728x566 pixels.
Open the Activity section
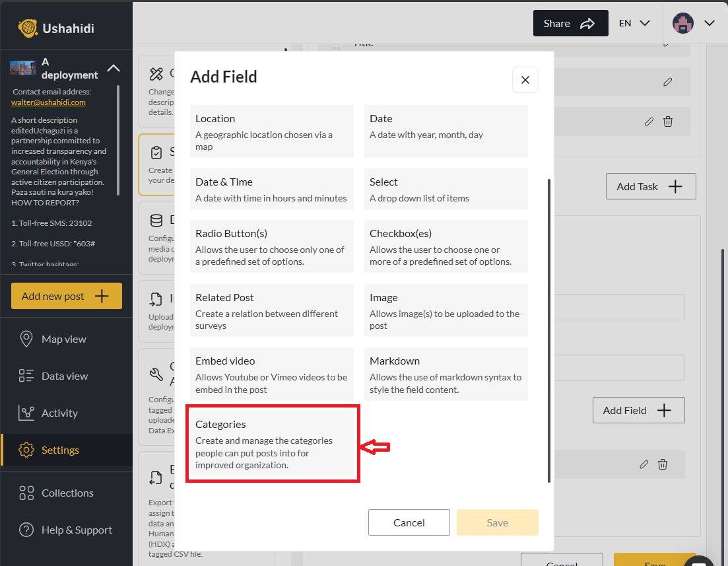[59, 413]
